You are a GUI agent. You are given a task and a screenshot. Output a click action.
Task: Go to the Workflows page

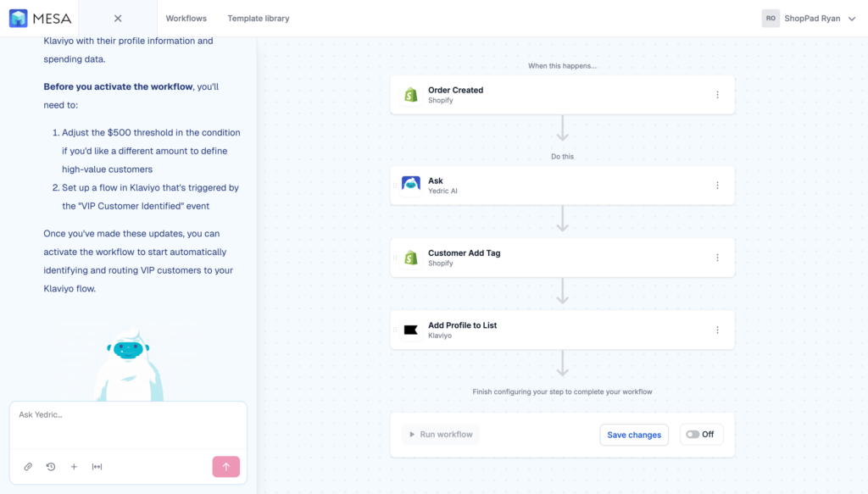pos(186,18)
